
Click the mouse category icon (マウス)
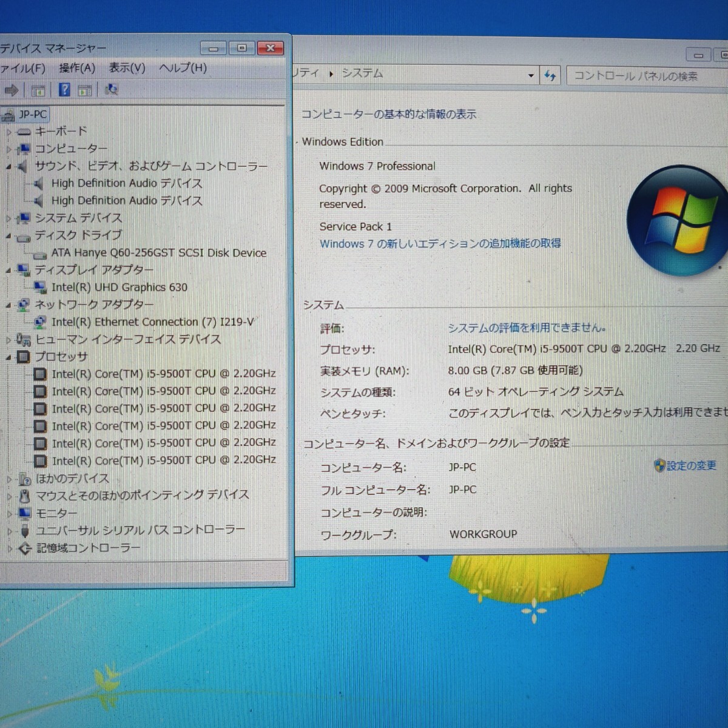tap(24, 496)
